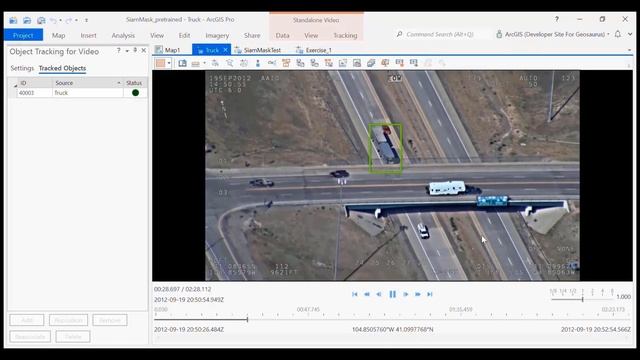The height and width of the screenshot is (360, 640).
Task: Redo the last undone action
Action: [69, 20]
